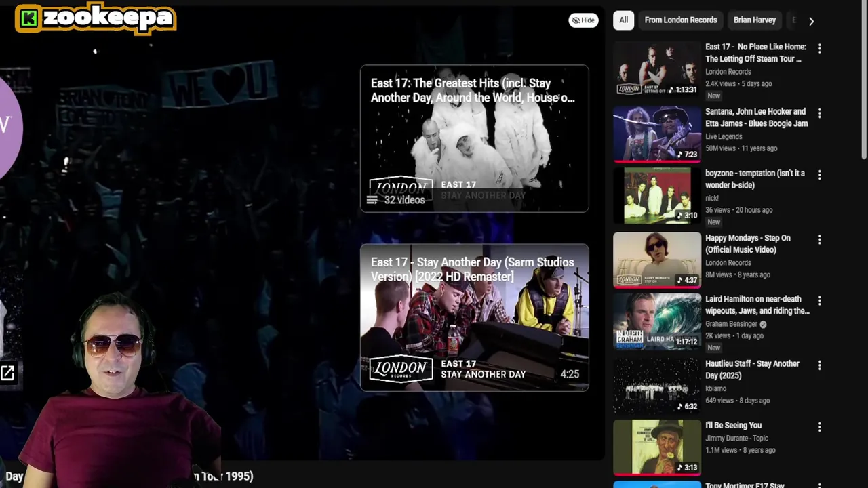
Task: Open title Hautlieu Staff - Stay Another Day
Action: [752, 369]
